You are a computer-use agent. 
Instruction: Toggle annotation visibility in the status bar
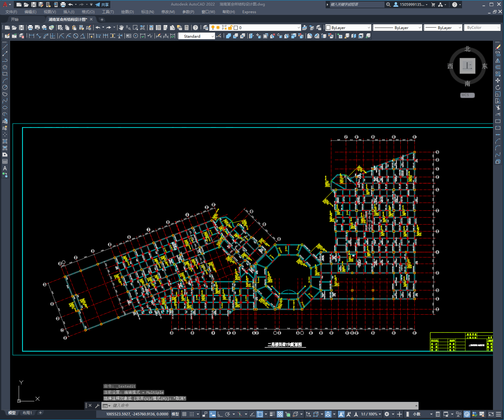click(x=341, y=414)
